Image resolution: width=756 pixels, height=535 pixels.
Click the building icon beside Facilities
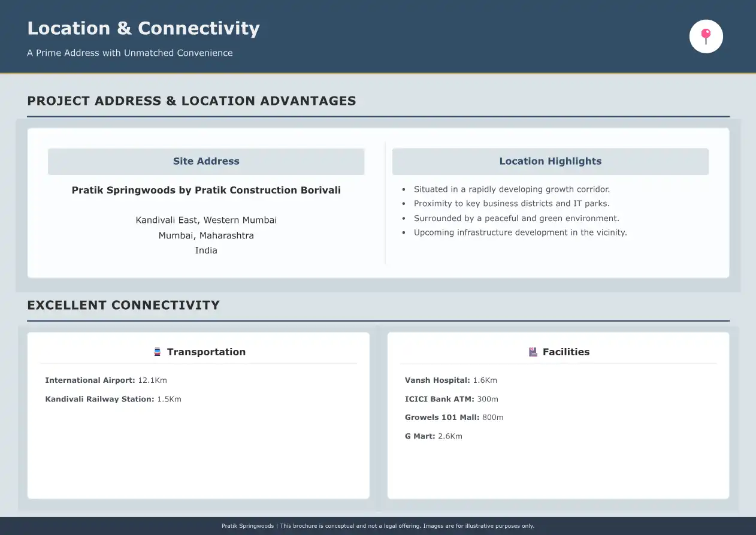pos(533,352)
